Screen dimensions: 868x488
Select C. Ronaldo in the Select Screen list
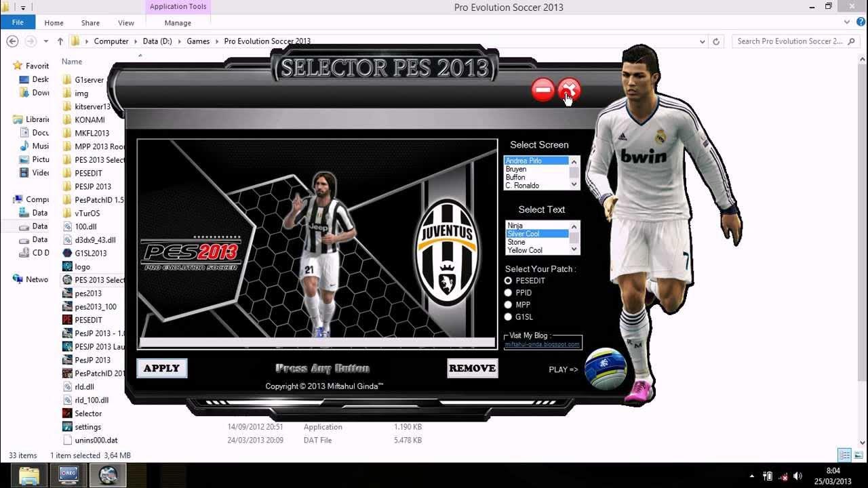coord(536,185)
